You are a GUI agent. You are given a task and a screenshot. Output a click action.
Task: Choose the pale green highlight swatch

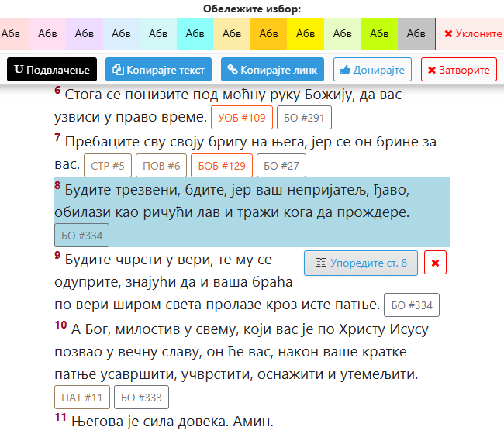tap(342, 34)
